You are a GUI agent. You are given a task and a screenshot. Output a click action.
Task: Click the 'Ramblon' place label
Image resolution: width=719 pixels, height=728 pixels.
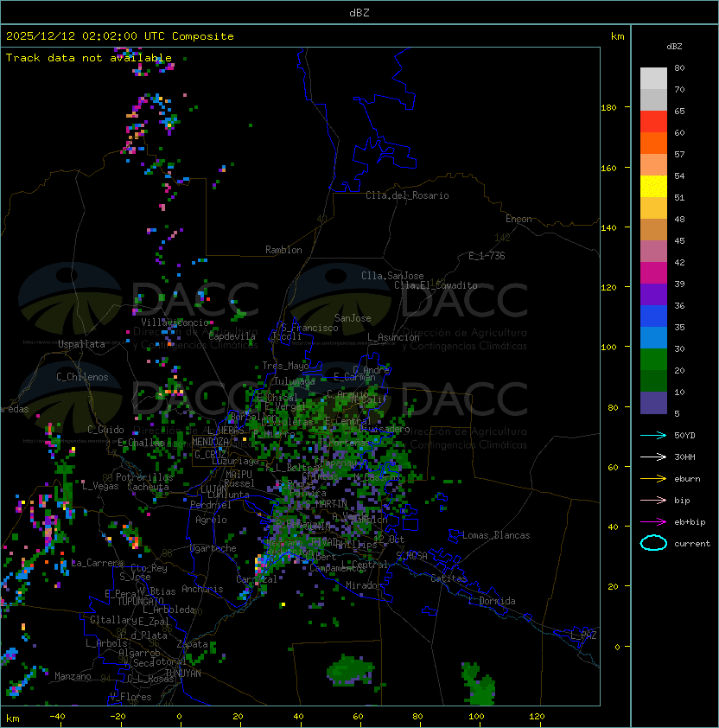283,250
